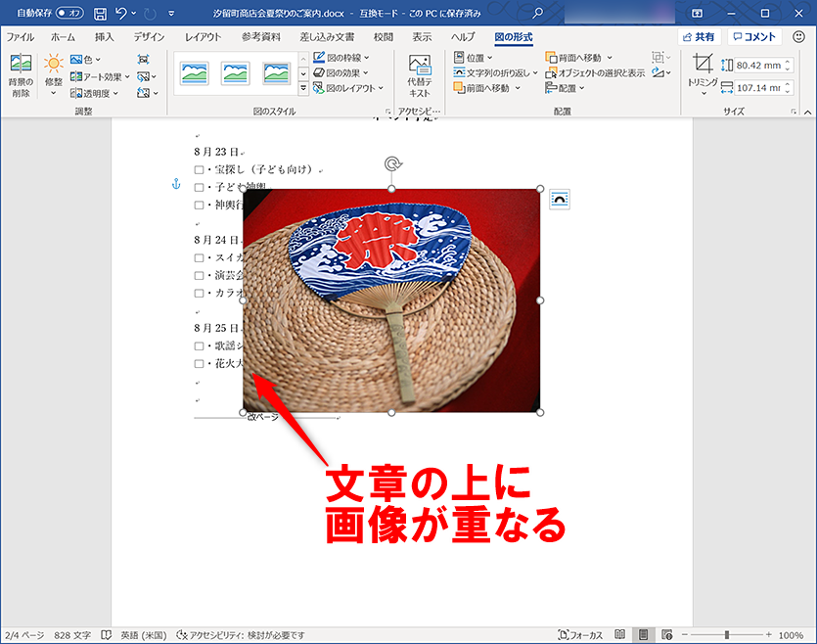Open the 位置 (Position) dropdown

[x=477, y=58]
